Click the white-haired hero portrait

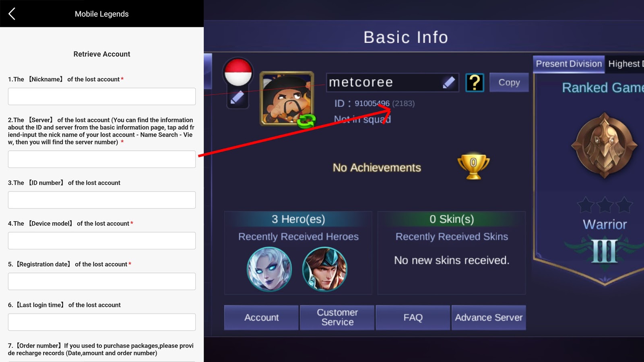pyautogui.click(x=269, y=269)
